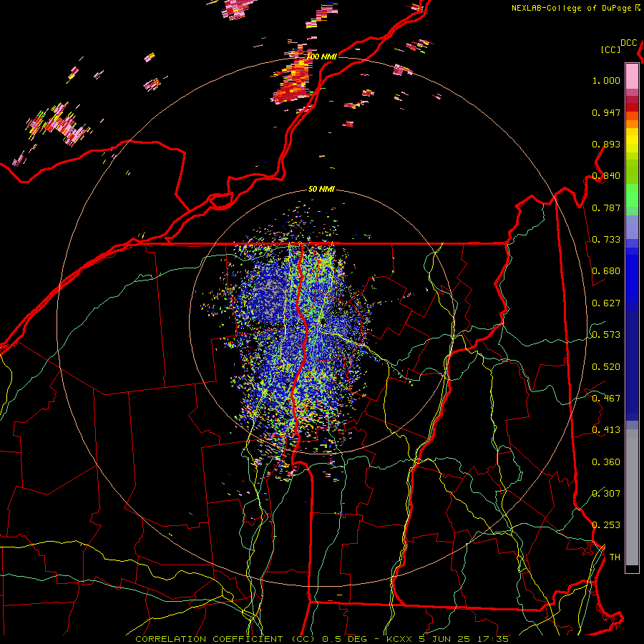This screenshot has width=644, height=644.
Task: Click the 0.733 scale value
Action: pos(606,240)
